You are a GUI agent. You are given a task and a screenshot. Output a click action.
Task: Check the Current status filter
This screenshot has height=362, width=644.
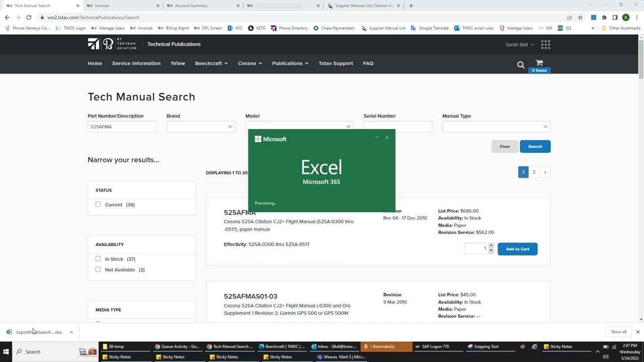[x=98, y=205]
